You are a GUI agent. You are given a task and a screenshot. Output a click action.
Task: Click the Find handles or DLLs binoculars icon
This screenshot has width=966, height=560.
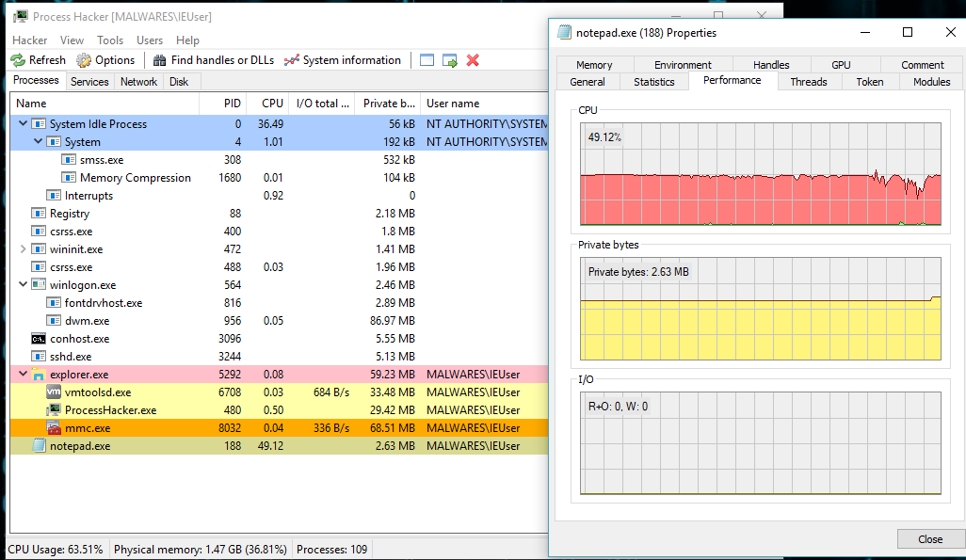click(x=159, y=60)
